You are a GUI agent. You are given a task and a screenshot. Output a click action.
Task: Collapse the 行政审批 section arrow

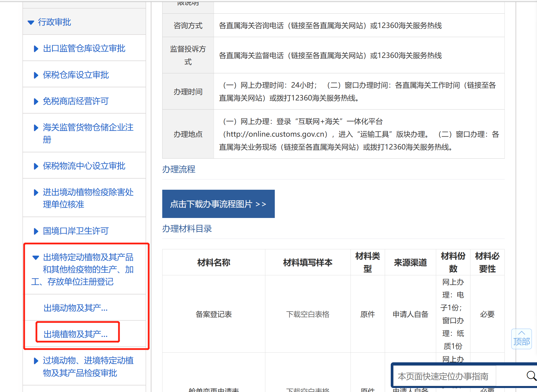point(31,22)
